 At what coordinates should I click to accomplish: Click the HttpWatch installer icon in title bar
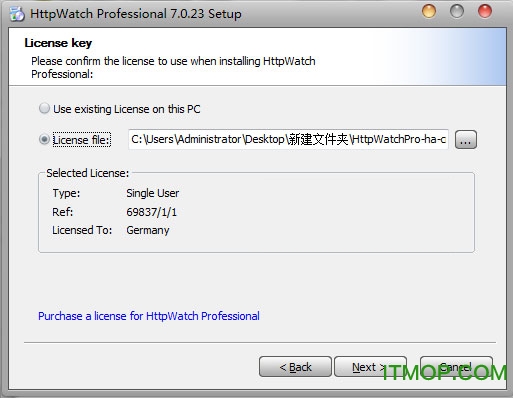[17, 14]
